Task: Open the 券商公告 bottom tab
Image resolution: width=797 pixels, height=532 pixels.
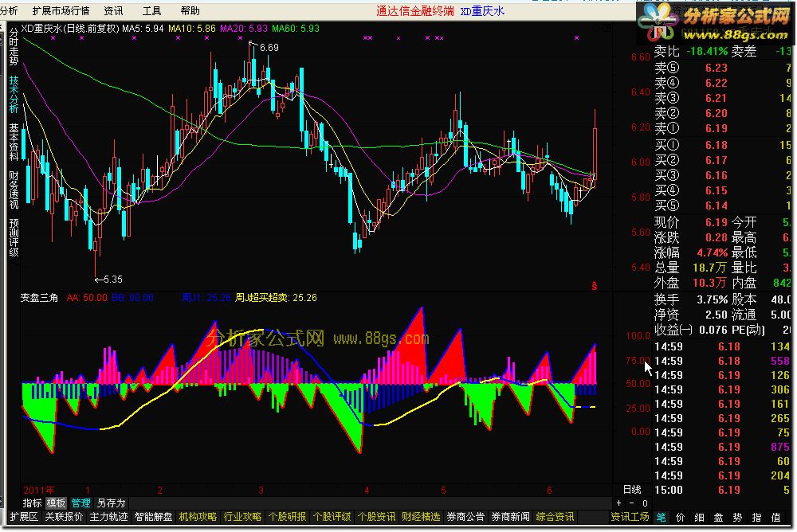Action: pos(465,517)
